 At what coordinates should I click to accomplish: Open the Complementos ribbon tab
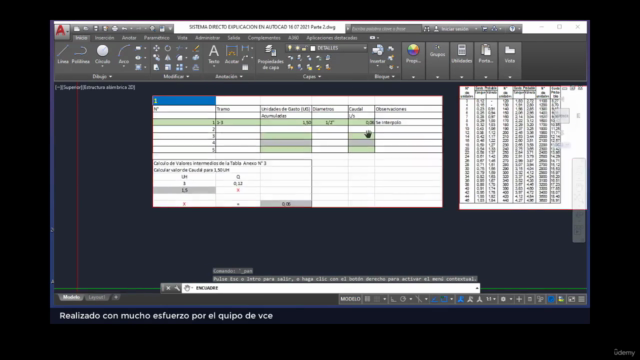[264, 38]
